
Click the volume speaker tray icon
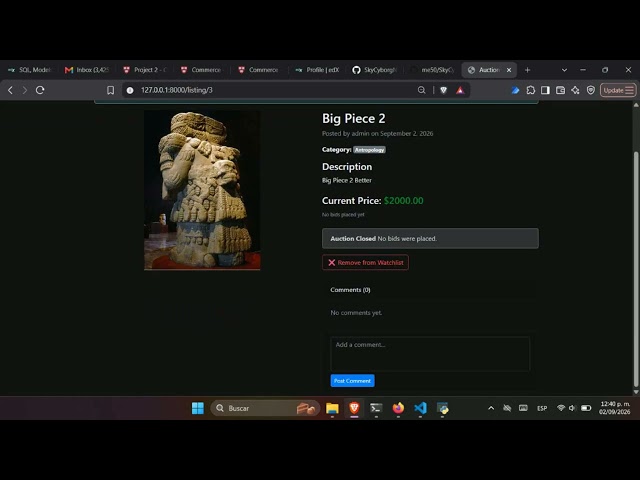572,408
